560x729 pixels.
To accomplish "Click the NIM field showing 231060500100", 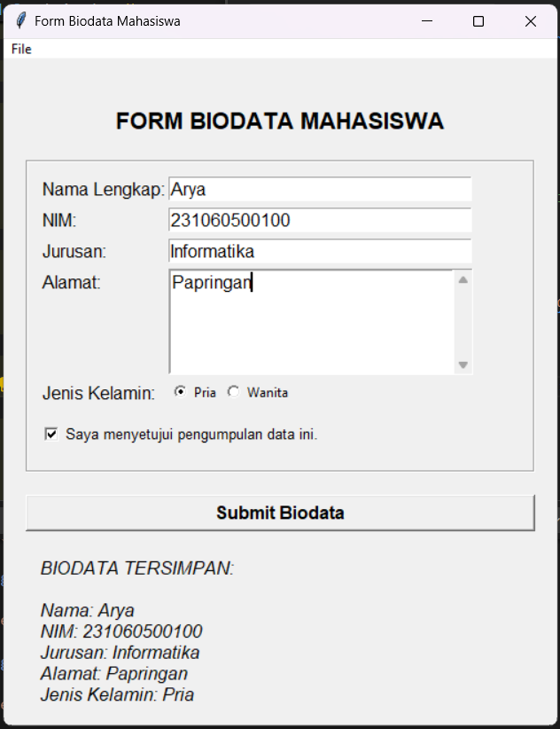I will coord(319,220).
